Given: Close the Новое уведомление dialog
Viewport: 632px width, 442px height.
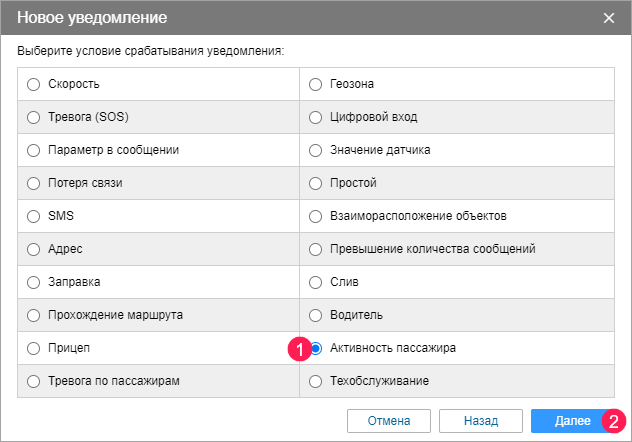Looking at the screenshot, I should [x=609, y=18].
